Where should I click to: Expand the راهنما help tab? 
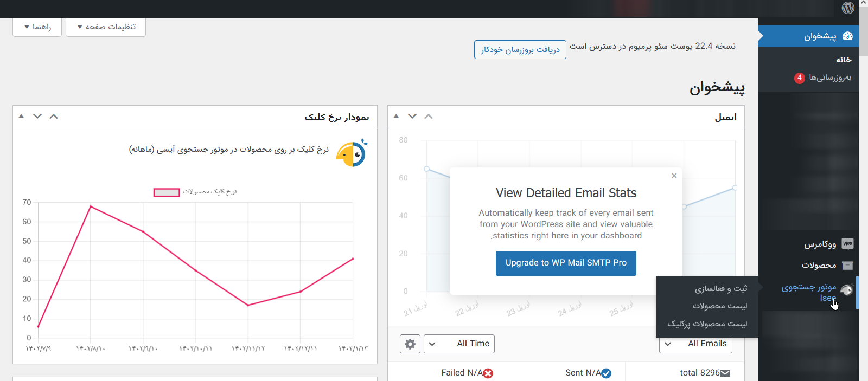(x=37, y=27)
